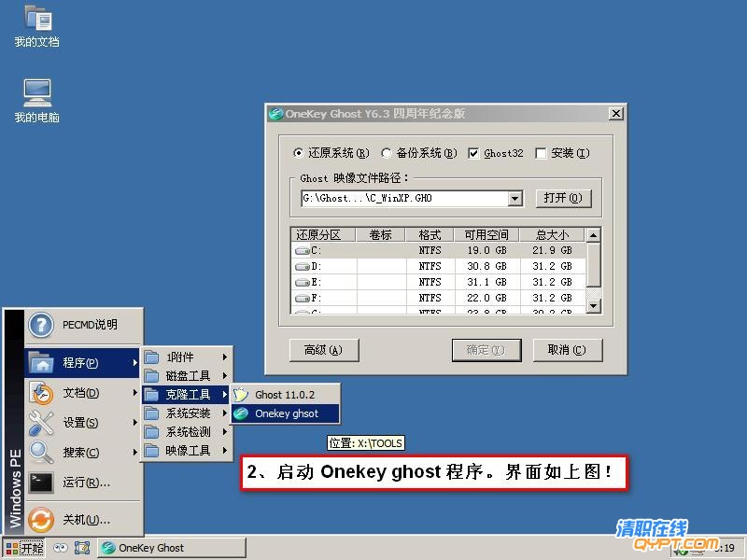Screen dimensions: 747x560
Task: Click the partition list scroll down arrow
Action: coord(593,305)
